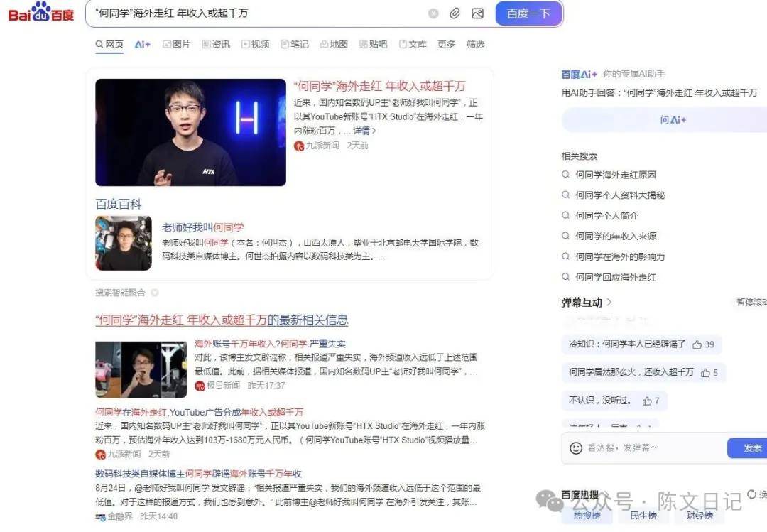Expand 弹幕互动 via its chevron

pos(610,300)
